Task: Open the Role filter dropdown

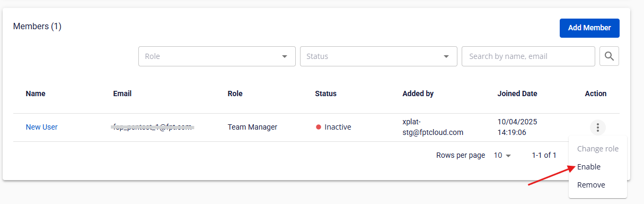Action: (217, 56)
